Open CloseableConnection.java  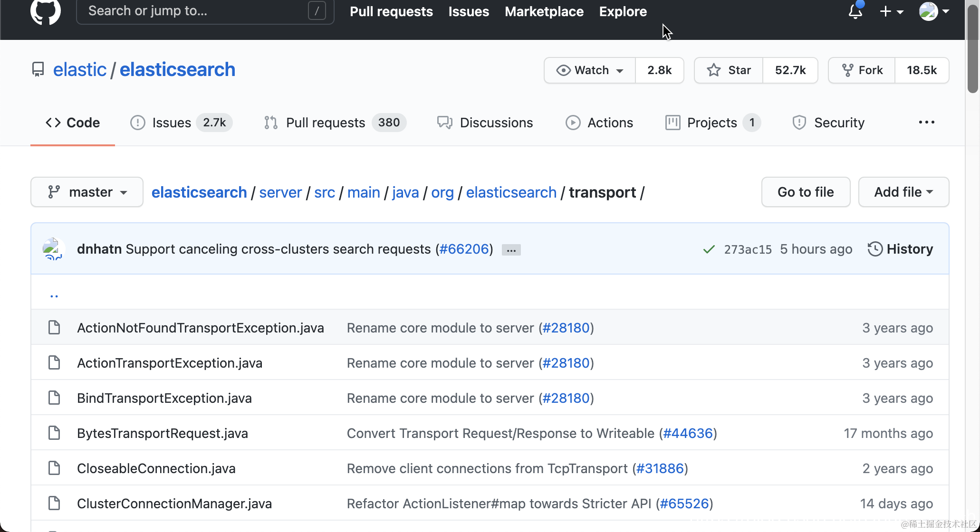156,468
